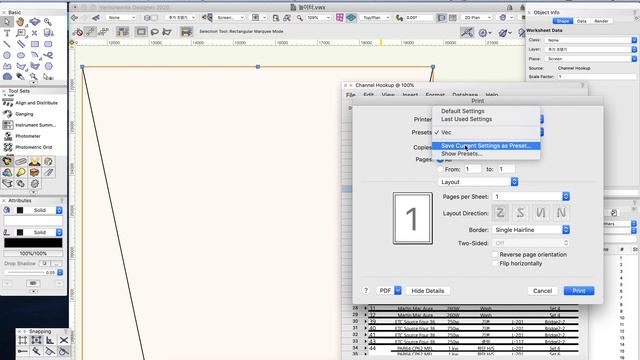Viewport: 640px width, 360px height.
Task: Select the Rounded Rectangle tool
Action: pos(48,44)
